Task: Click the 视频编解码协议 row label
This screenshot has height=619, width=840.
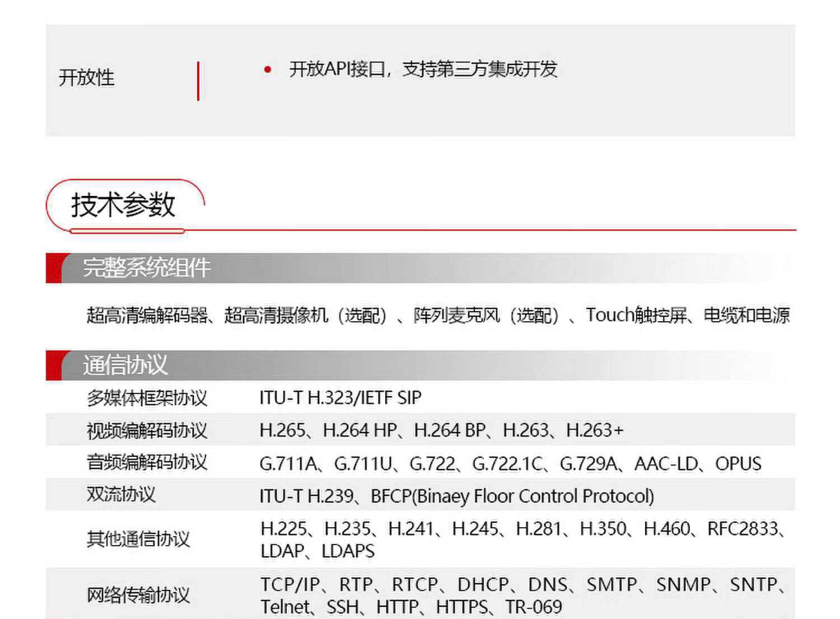Action: [x=147, y=430]
